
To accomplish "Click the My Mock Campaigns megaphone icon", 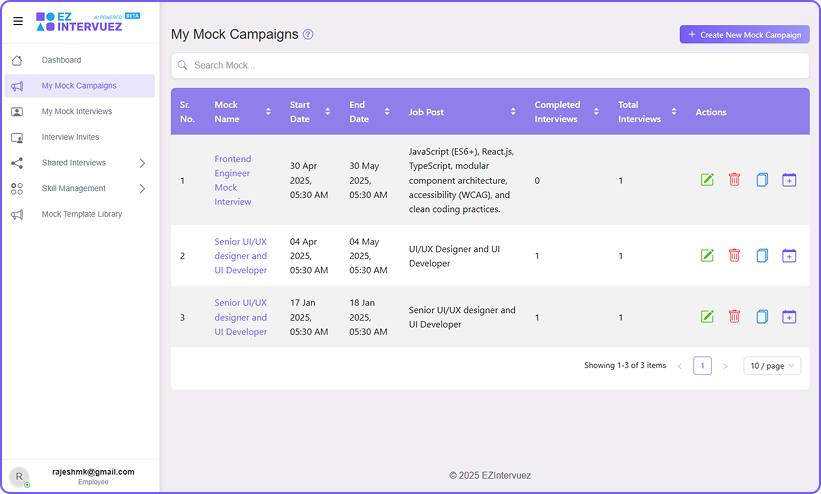I will [x=17, y=86].
